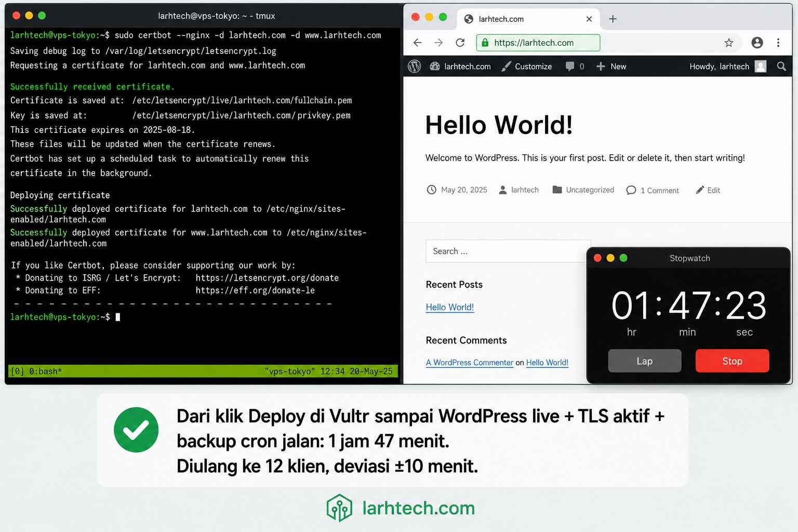Click "Successfully received certificate." in terminal
The width and height of the screenshot is (798, 532).
[x=92, y=87]
